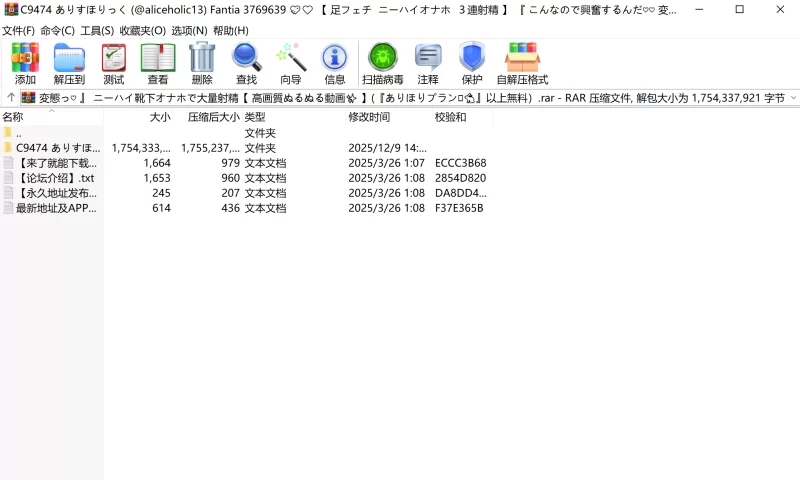
Task: Open the 帮助(H) menu
Action: coord(231,31)
